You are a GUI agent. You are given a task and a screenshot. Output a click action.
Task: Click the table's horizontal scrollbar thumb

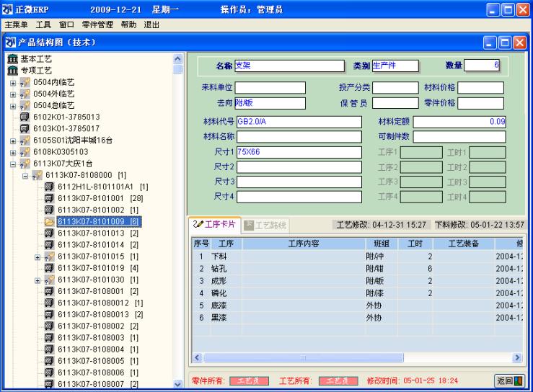[303, 357]
